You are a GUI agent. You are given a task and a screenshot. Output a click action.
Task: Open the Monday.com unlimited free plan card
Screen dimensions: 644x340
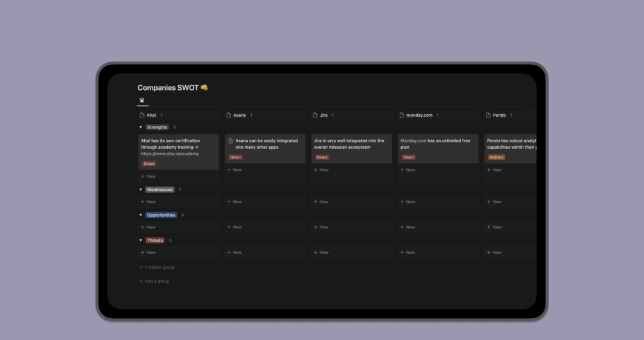coord(438,148)
